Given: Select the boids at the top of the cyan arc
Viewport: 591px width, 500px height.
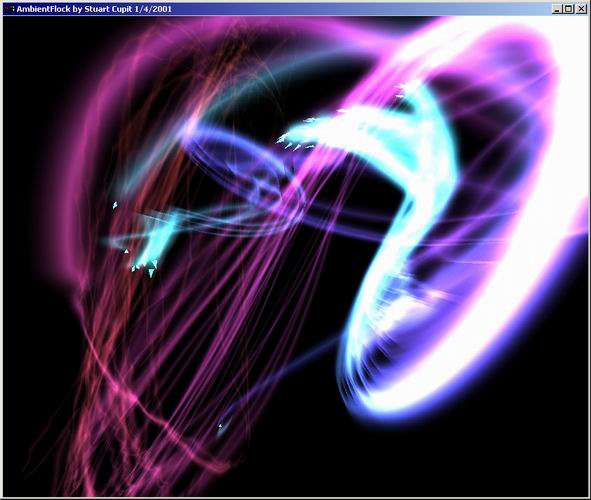Looking at the screenshot, I should coord(405,89).
